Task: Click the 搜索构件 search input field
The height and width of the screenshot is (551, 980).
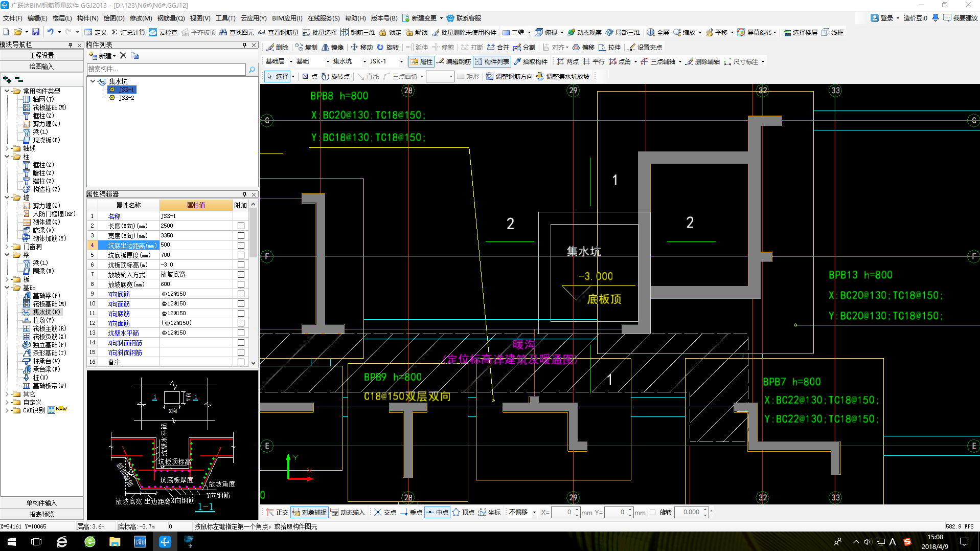Action: click(x=166, y=69)
